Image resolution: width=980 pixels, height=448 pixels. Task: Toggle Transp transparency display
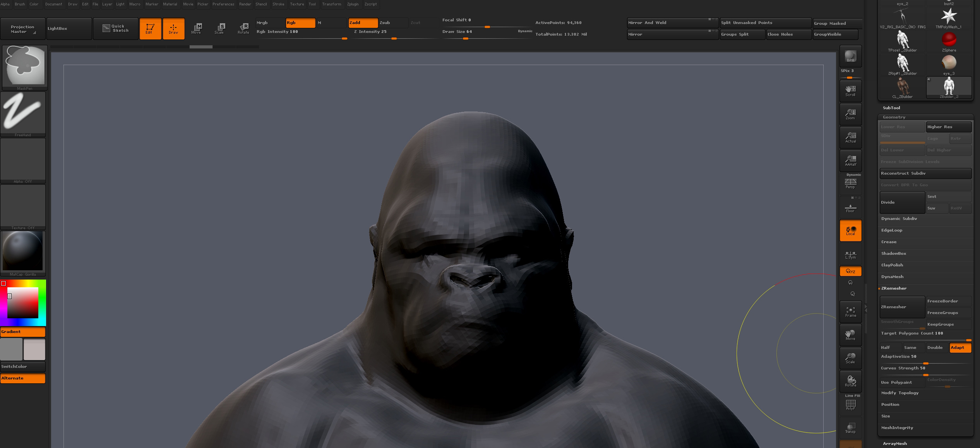(x=850, y=428)
